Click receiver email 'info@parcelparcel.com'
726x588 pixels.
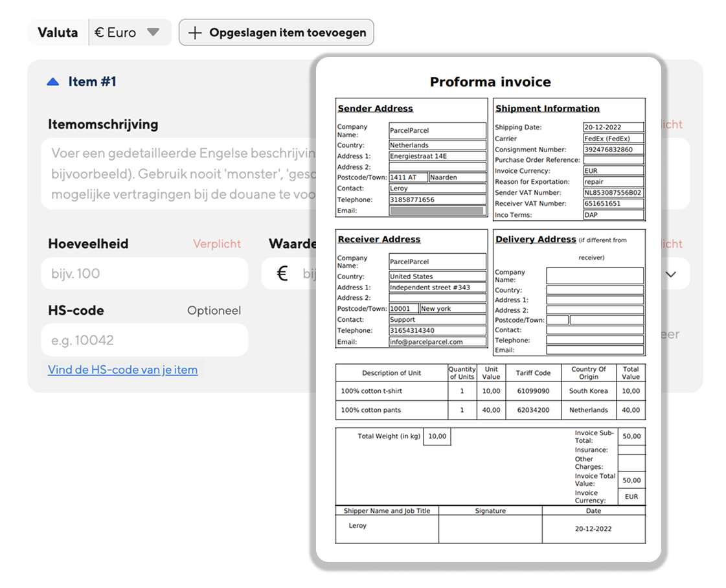pyautogui.click(x=438, y=342)
